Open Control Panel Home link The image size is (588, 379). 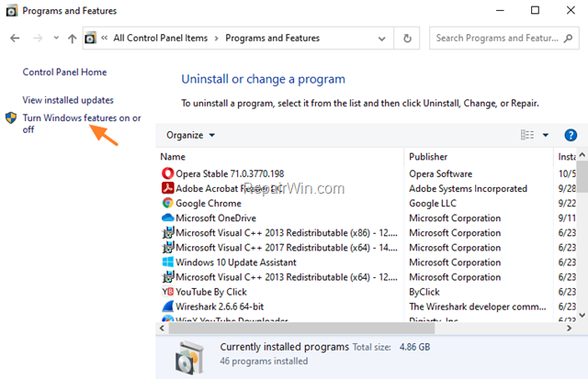pos(64,72)
